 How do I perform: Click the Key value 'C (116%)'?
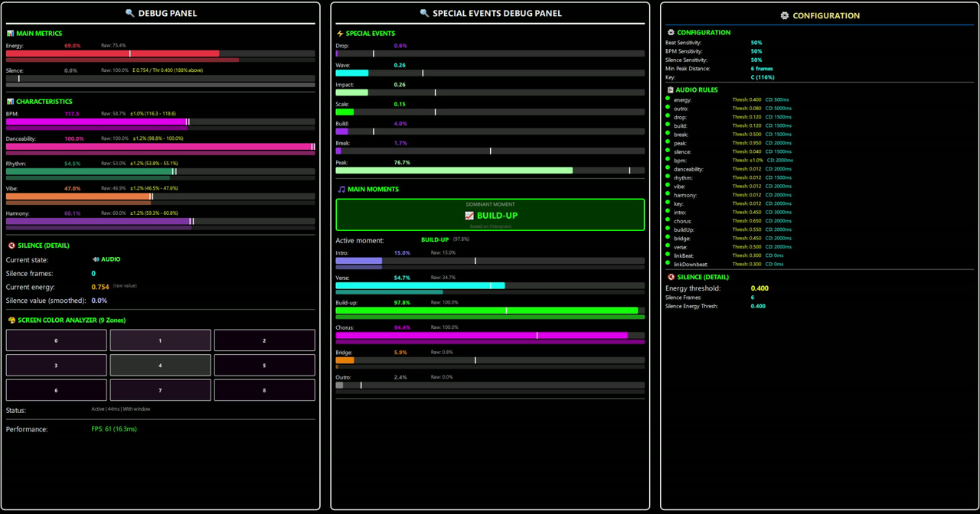(x=763, y=77)
